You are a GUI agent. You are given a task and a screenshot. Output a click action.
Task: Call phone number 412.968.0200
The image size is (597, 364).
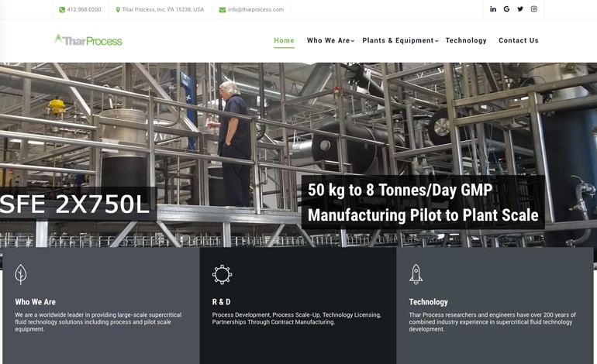84,9
